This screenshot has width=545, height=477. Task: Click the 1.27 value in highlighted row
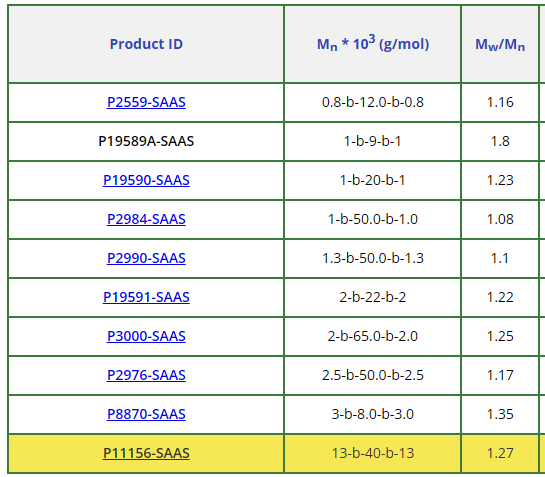500,453
